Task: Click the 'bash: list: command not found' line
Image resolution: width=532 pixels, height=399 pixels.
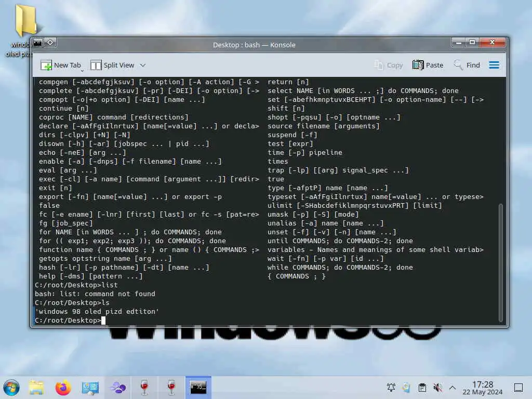Action: 95,294
